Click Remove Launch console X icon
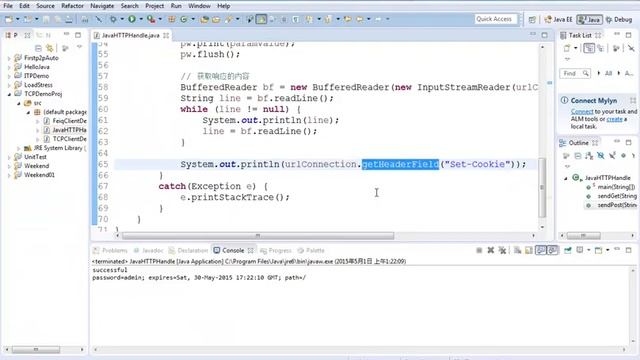Screen dimensions: 640x360 point(491,250)
